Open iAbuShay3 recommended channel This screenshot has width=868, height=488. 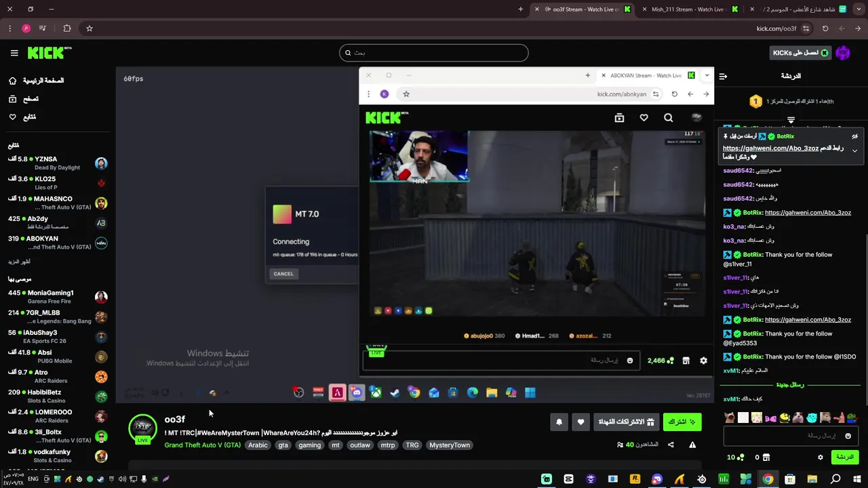pyautogui.click(x=58, y=337)
